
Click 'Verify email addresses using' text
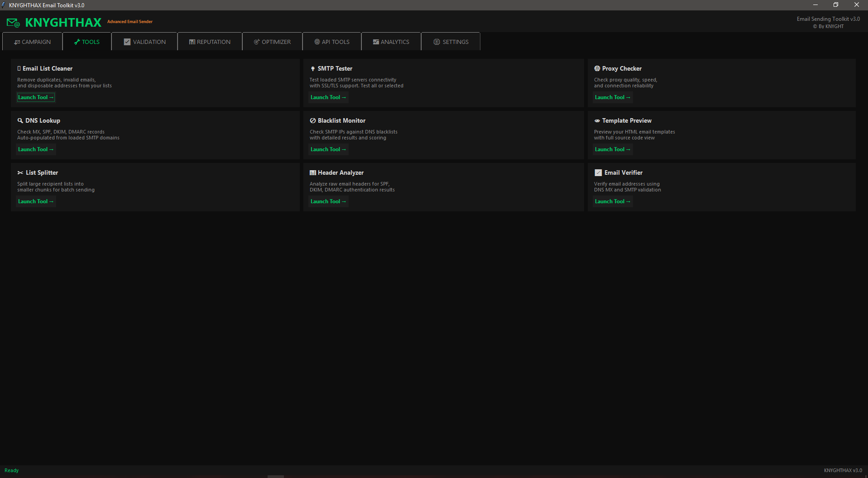[627, 184]
